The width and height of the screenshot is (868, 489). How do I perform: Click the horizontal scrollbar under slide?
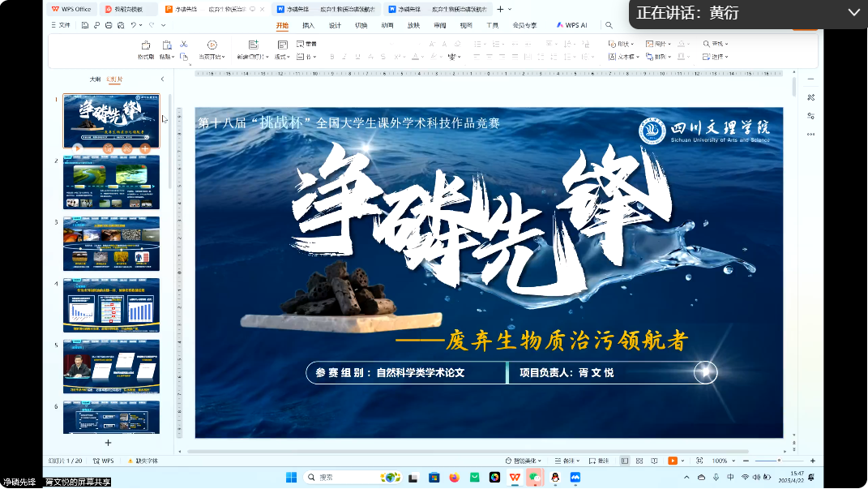click(x=468, y=452)
